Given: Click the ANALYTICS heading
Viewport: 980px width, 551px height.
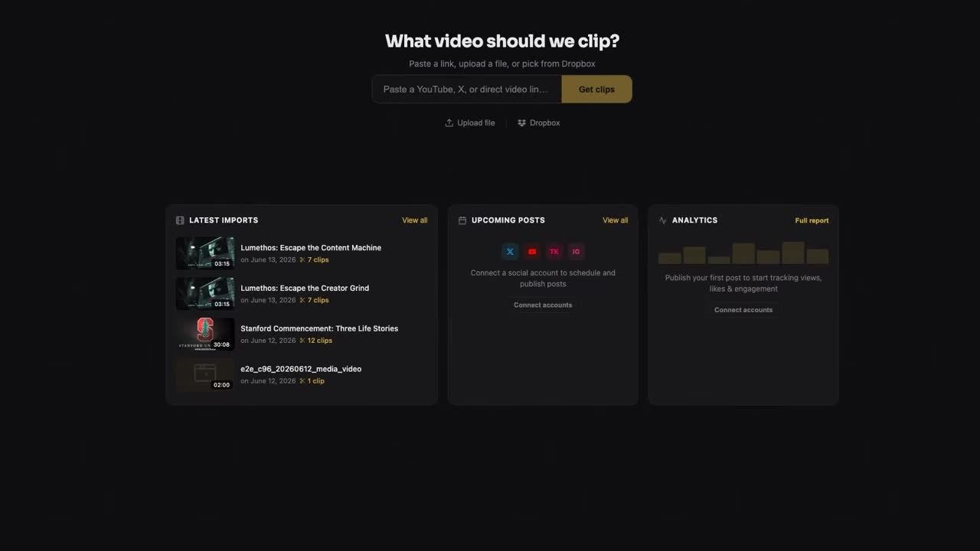Looking at the screenshot, I should coord(694,220).
